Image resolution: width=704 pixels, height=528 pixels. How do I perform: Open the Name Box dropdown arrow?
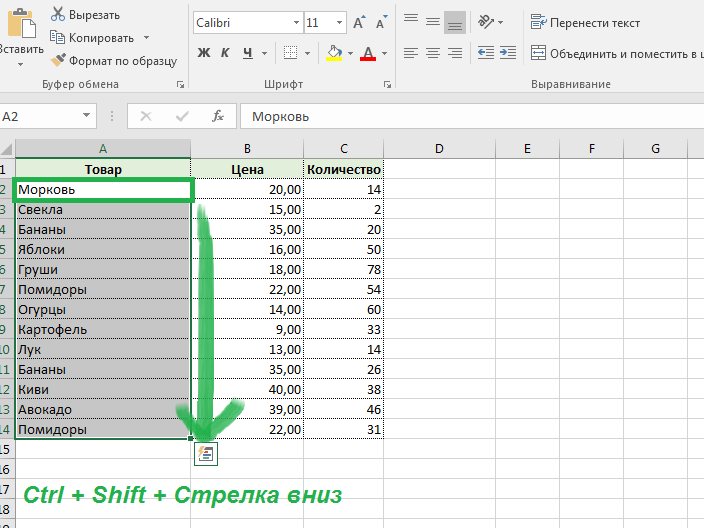86,116
